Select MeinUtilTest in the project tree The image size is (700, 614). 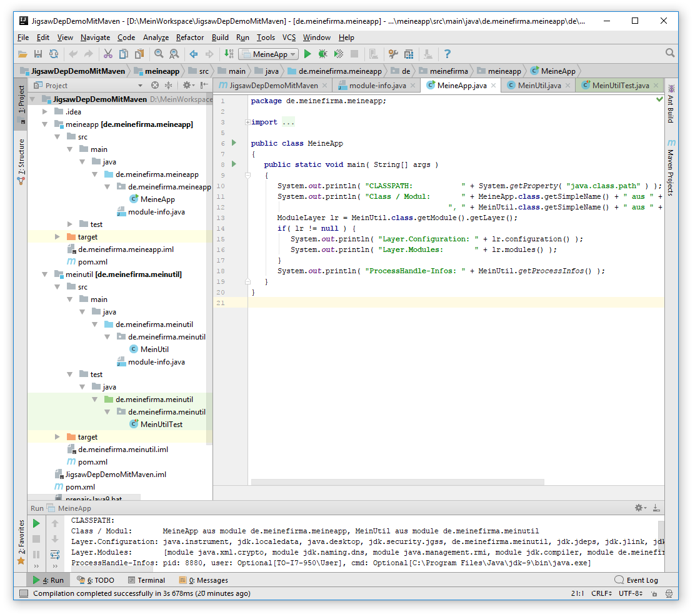tap(161, 424)
